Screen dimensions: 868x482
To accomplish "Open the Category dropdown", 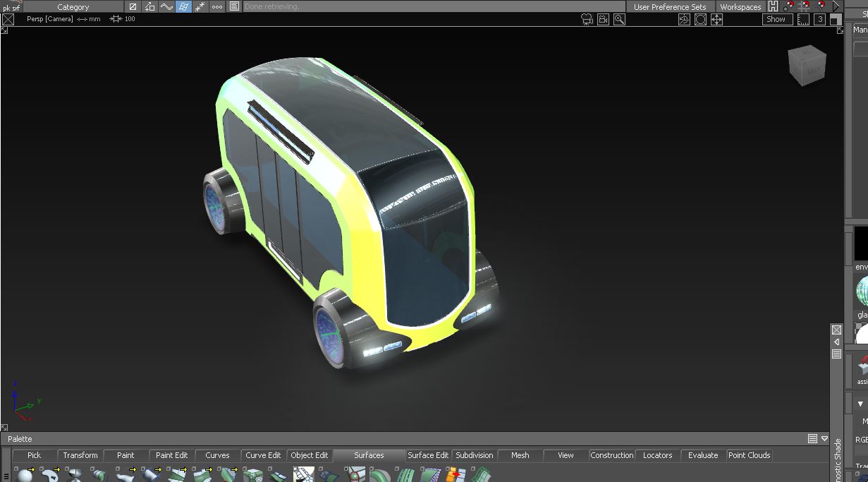I will 73,6.
